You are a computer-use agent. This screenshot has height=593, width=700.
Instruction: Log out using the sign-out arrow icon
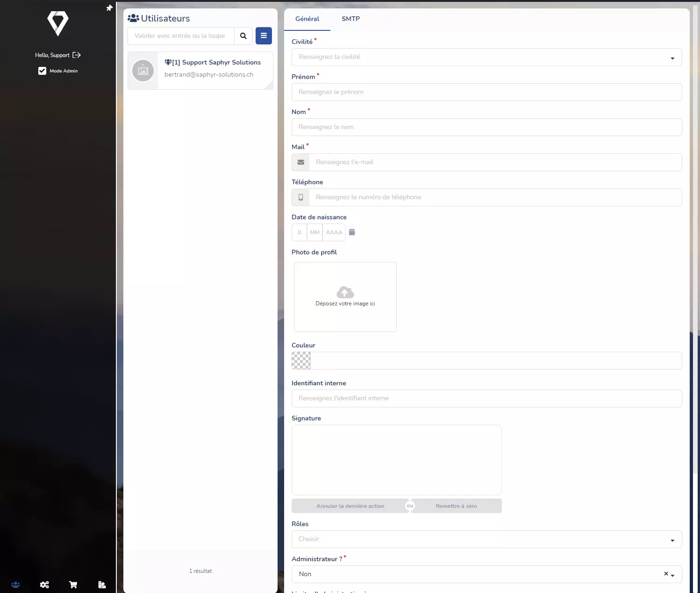click(x=77, y=55)
